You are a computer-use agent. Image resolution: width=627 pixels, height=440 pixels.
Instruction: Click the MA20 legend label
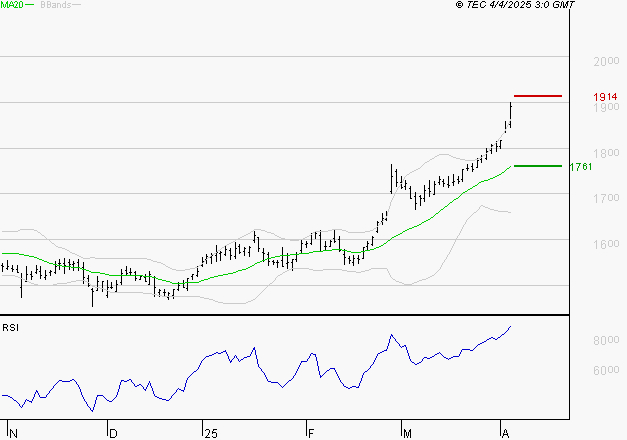[12, 5]
